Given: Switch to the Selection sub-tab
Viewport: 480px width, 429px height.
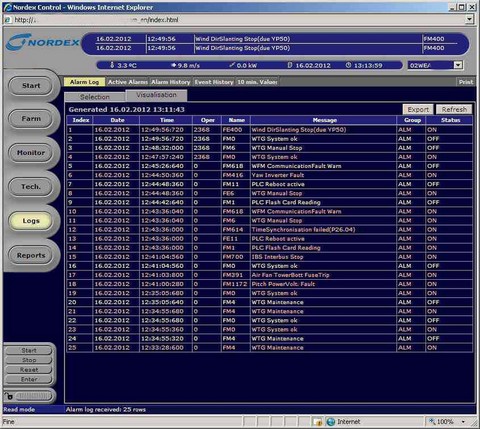Looking at the screenshot, I should (95, 97).
